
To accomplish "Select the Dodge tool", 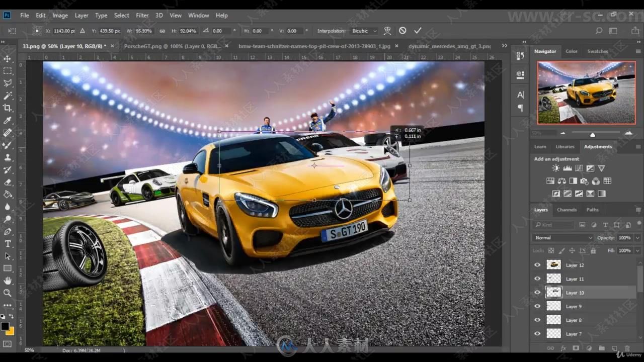I will (x=8, y=219).
